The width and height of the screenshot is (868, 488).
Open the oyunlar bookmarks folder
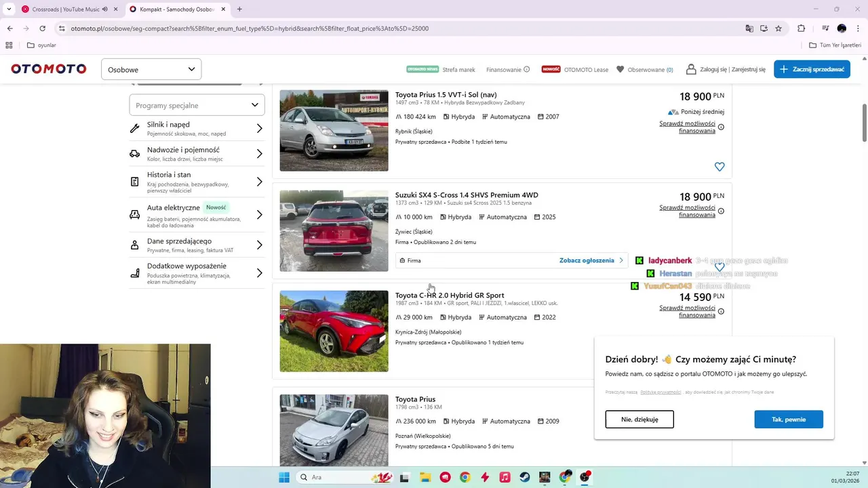41,45
